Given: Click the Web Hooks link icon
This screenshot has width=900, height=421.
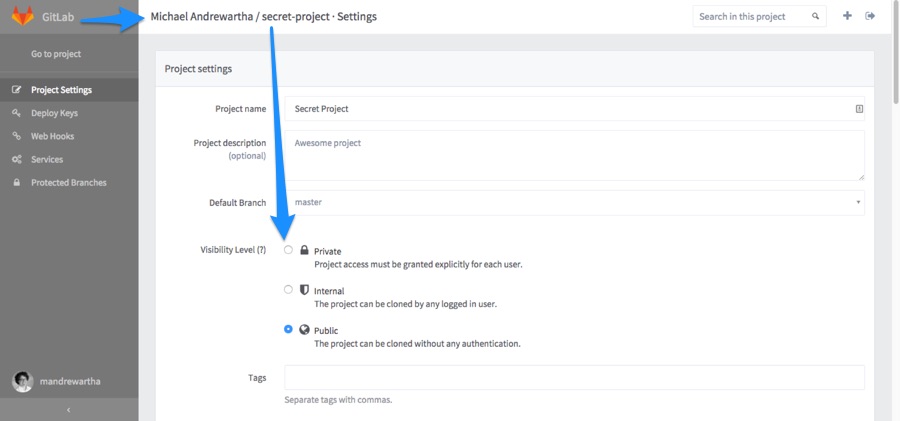Looking at the screenshot, I should coord(17,136).
